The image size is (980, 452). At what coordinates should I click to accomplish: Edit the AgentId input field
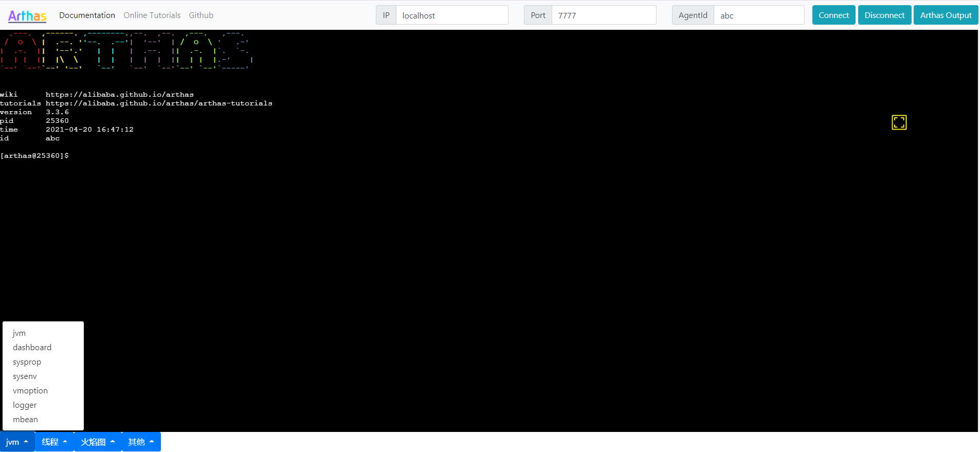click(x=759, y=15)
